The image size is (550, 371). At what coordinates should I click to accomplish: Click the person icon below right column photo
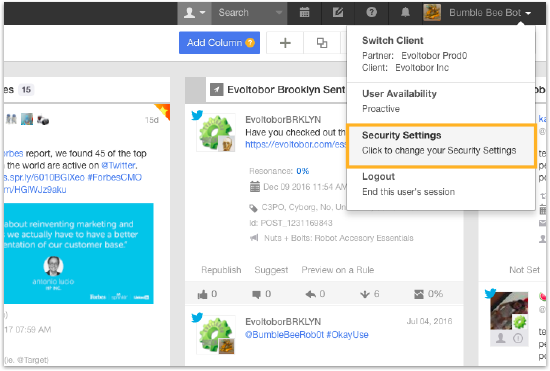[x=501, y=338]
